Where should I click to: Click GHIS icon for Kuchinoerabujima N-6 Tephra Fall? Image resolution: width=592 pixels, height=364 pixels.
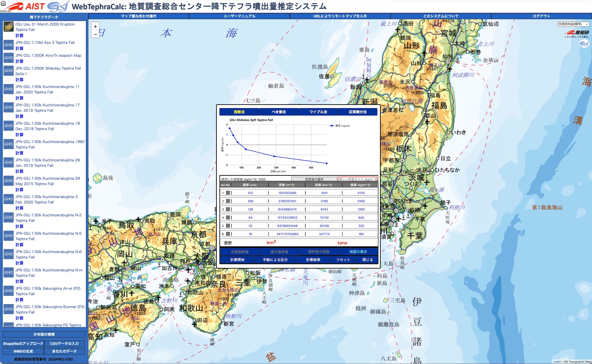[9, 254]
